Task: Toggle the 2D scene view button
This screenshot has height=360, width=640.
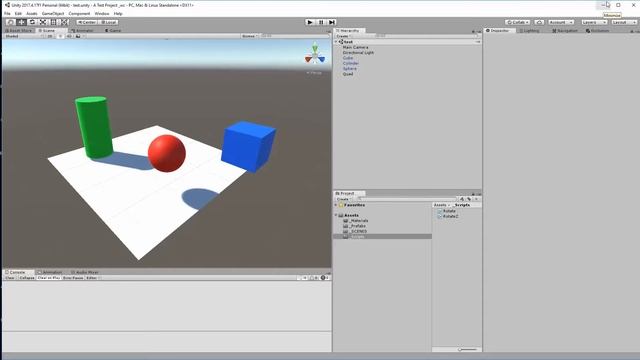Action: [50, 36]
